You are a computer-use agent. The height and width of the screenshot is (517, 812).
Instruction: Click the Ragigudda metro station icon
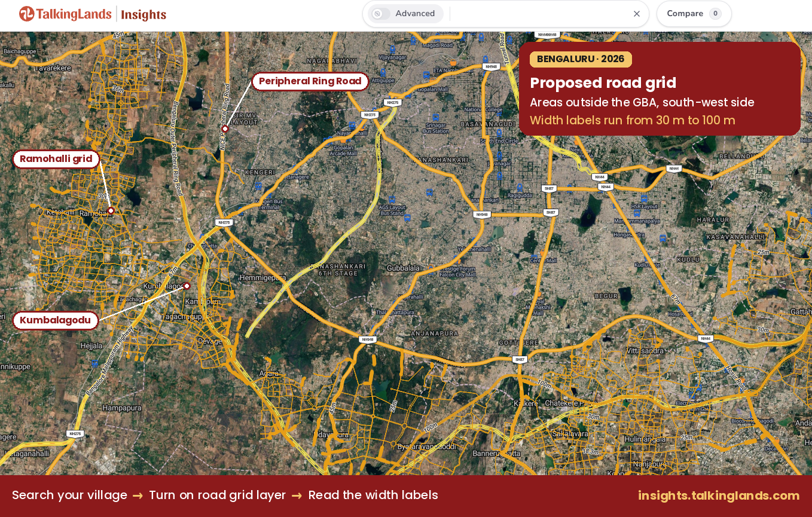pos(520,187)
